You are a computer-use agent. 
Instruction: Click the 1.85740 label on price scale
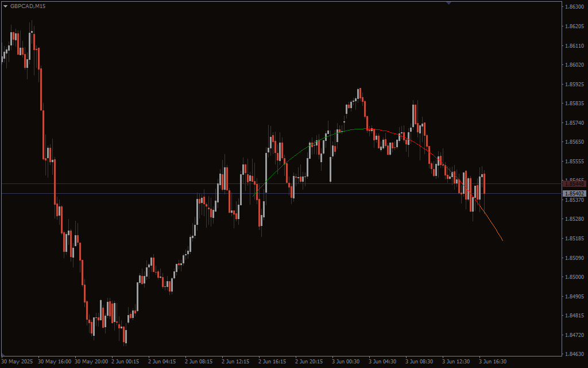tap(574, 123)
